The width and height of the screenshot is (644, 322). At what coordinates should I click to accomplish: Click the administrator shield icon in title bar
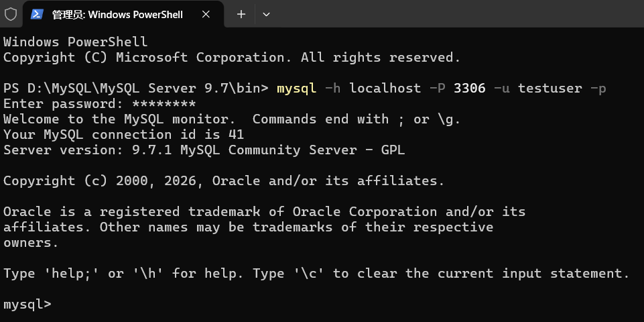click(10, 14)
